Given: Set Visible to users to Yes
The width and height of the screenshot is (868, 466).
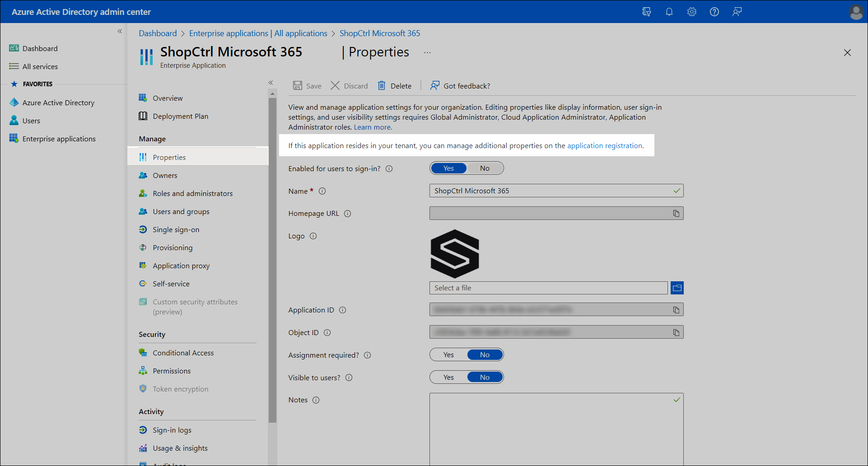Looking at the screenshot, I should (x=448, y=377).
